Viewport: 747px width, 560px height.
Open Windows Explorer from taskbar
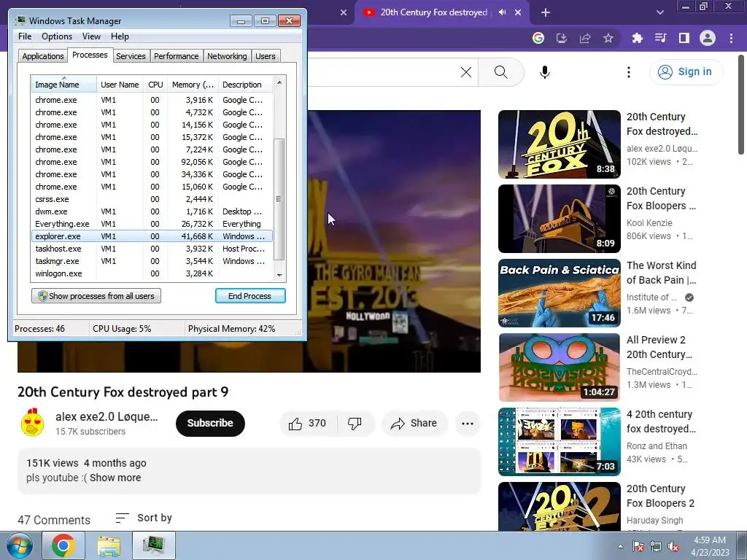click(109, 545)
